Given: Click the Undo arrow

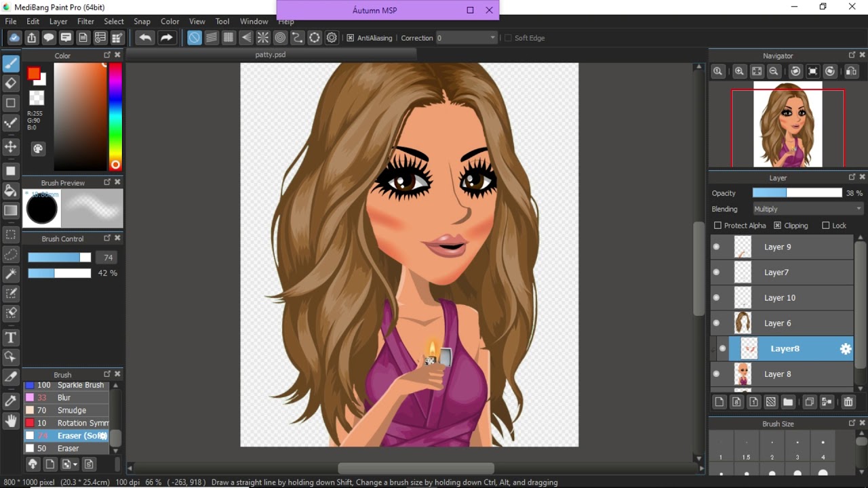Looking at the screenshot, I should click(145, 38).
